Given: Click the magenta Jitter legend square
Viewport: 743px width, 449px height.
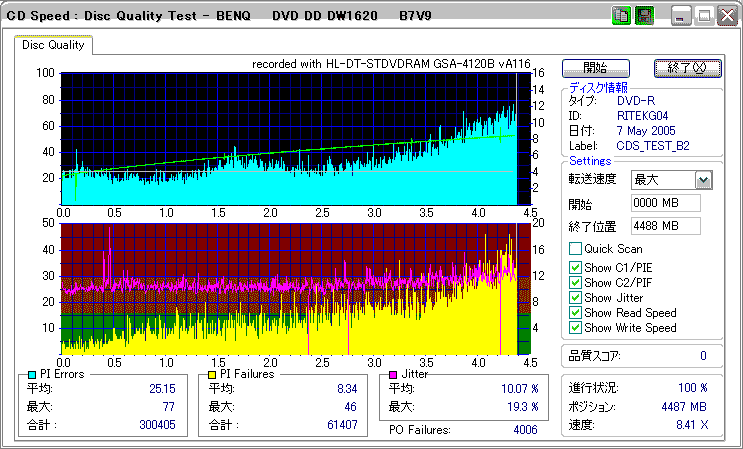Looking at the screenshot, I should 393,374.
